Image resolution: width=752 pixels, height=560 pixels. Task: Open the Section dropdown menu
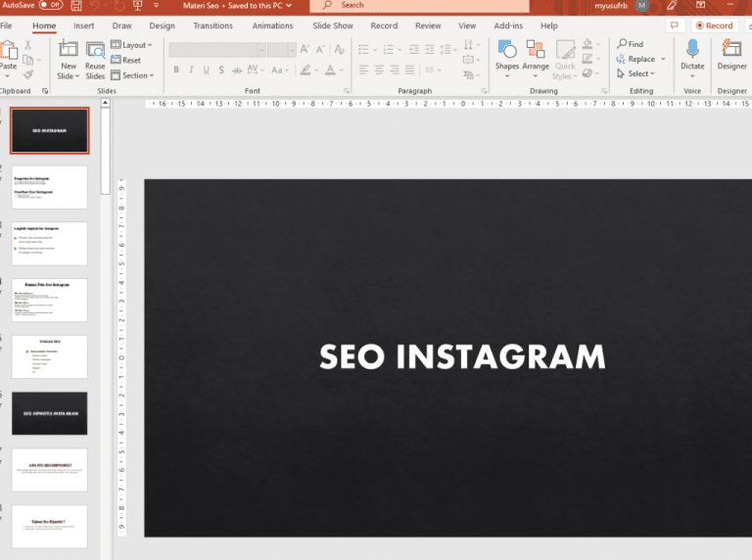tap(130, 75)
